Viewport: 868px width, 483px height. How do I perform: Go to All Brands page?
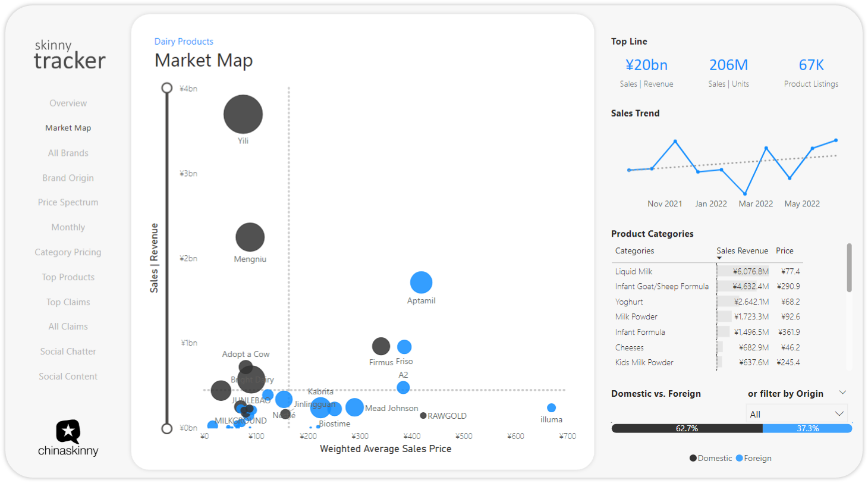click(x=68, y=153)
